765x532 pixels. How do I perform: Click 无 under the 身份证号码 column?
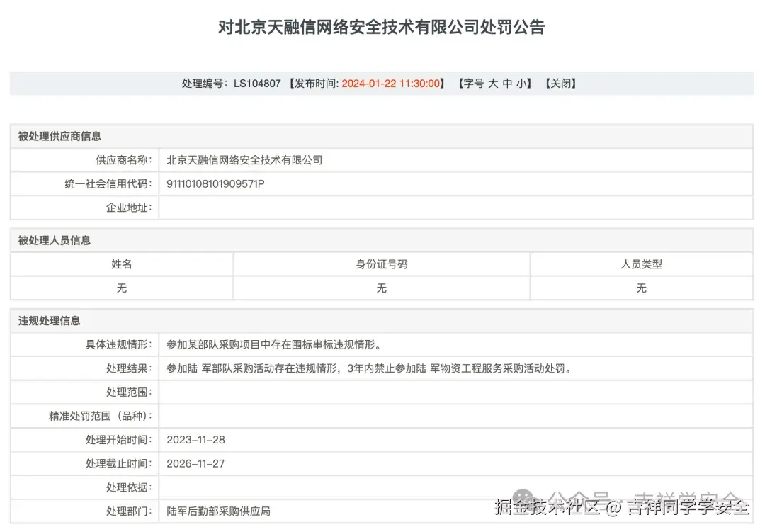[380, 288]
